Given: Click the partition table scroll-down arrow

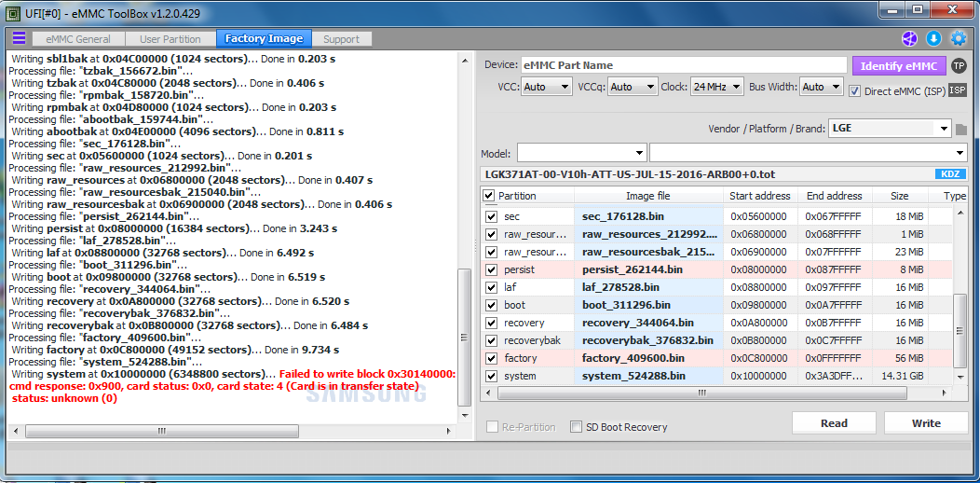Looking at the screenshot, I should coord(960,377).
